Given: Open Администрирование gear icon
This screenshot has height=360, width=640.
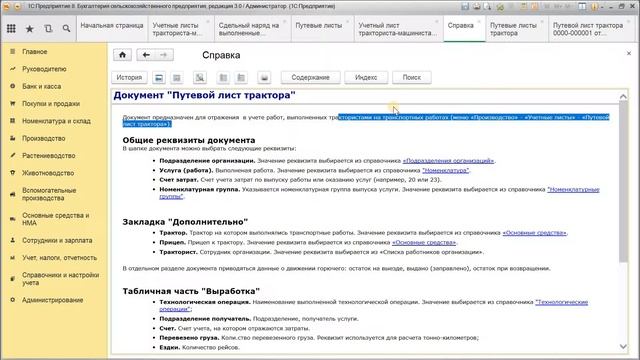Looking at the screenshot, I should point(13,300).
